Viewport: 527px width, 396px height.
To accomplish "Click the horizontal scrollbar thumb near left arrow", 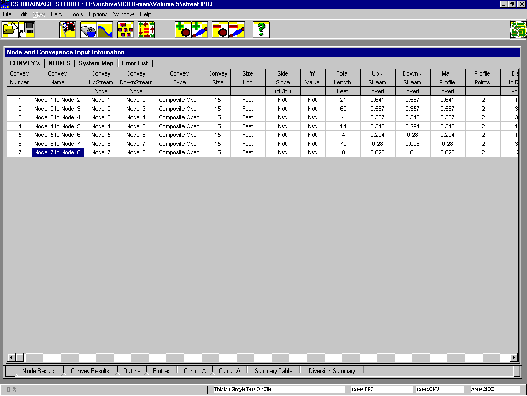I will [x=20, y=357].
